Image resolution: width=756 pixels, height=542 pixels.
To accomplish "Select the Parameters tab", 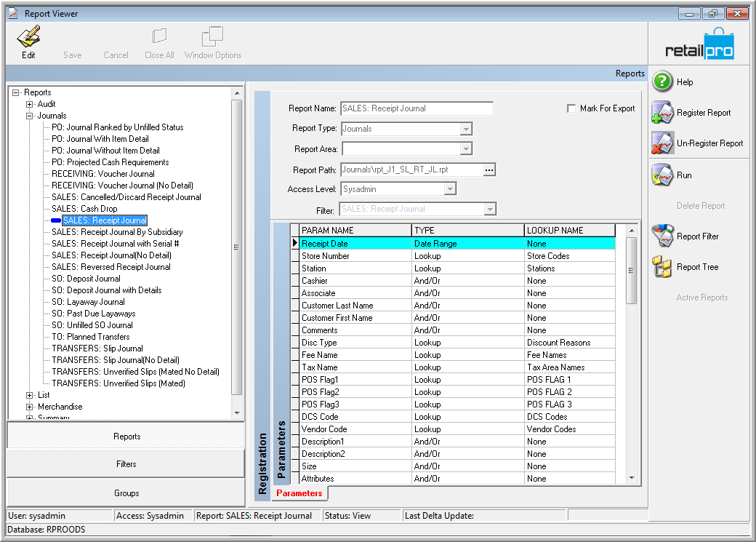I will (299, 493).
